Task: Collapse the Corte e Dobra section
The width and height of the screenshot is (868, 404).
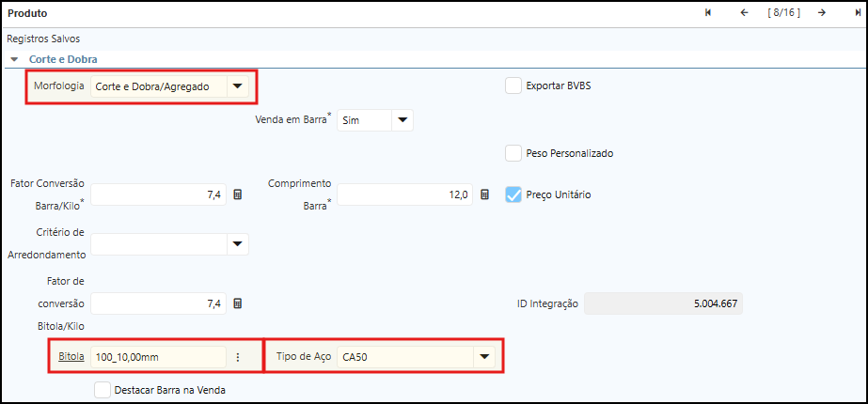Action: (x=14, y=59)
